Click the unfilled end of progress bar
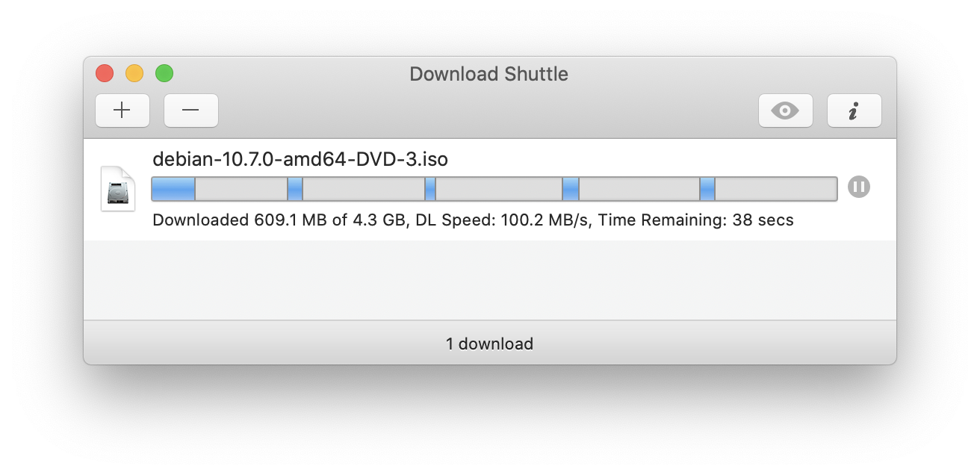 777,189
